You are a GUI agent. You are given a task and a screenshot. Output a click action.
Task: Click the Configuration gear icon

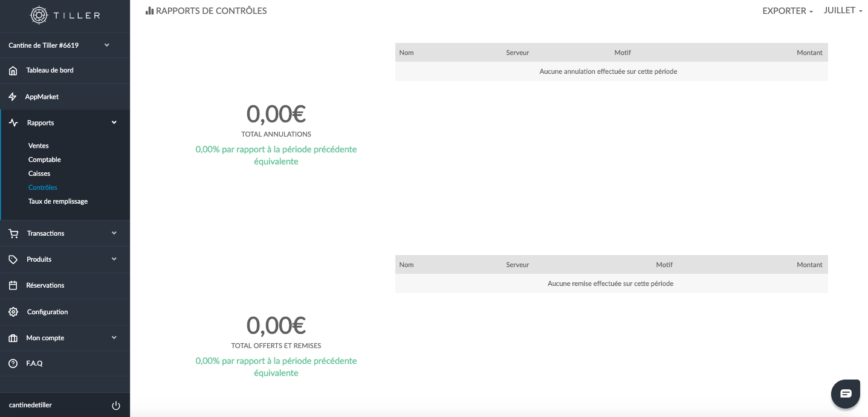pyautogui.click(x=13, y=312)
